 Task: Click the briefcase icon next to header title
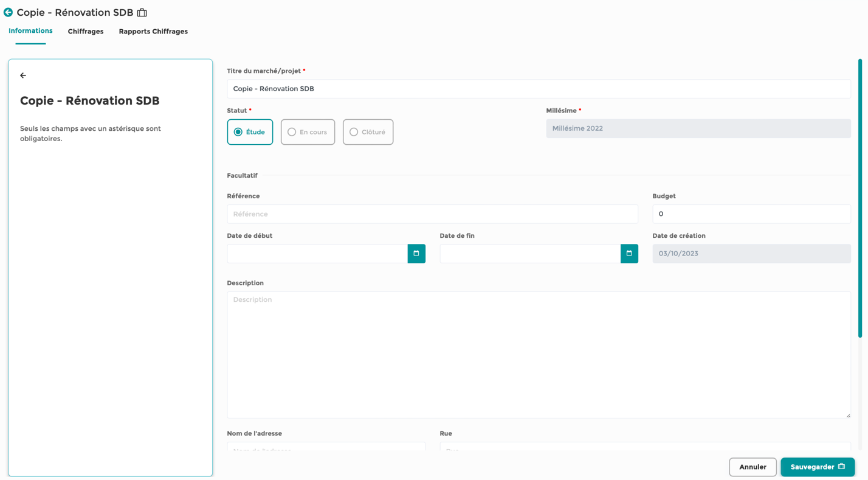point(142,12)
